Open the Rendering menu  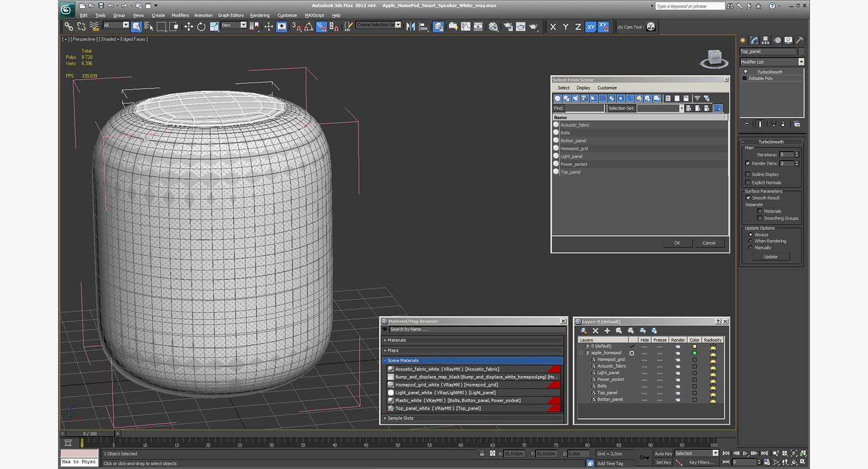260,15
